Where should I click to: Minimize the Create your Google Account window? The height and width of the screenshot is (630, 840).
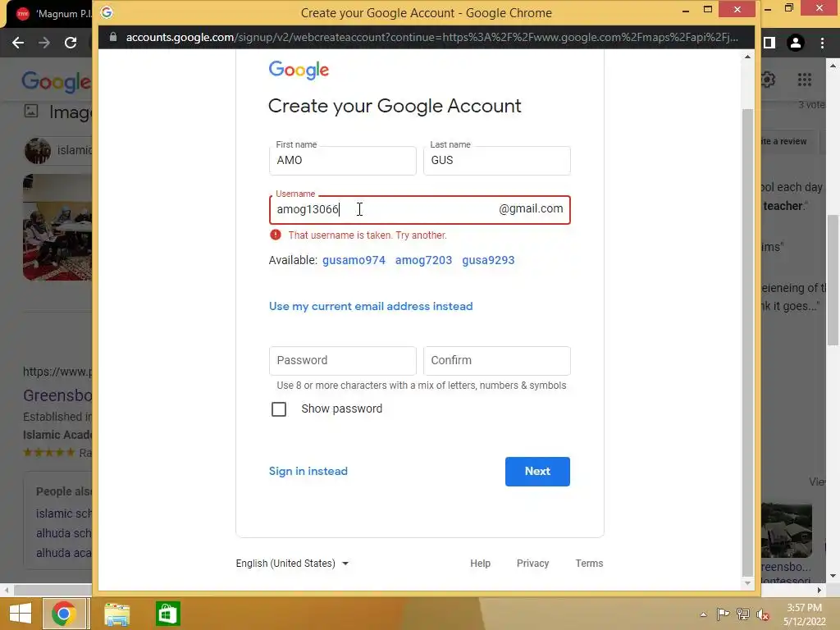(685, 10)
